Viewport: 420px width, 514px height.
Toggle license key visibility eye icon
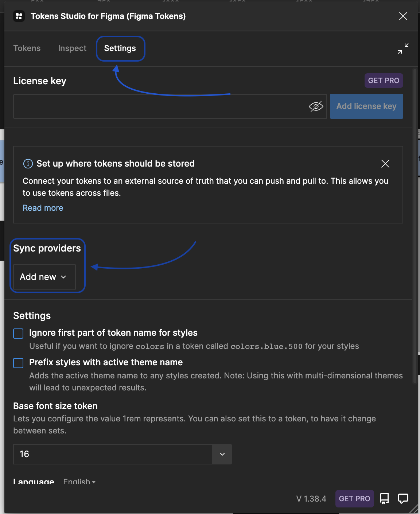(316, 106)
